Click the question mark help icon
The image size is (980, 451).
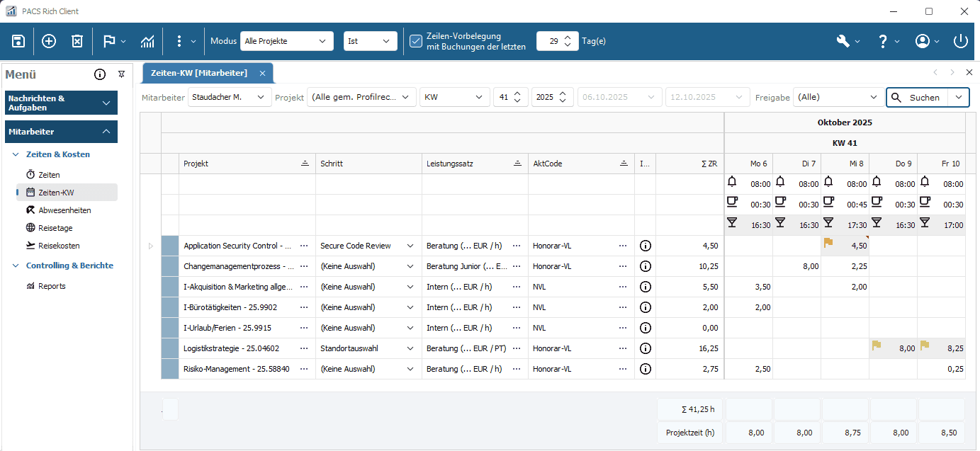click(884, 40)
